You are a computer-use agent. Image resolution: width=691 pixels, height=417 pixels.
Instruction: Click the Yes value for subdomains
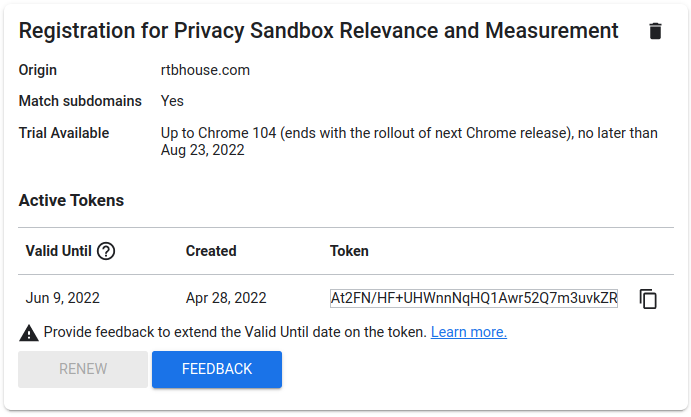click(172, 101)
